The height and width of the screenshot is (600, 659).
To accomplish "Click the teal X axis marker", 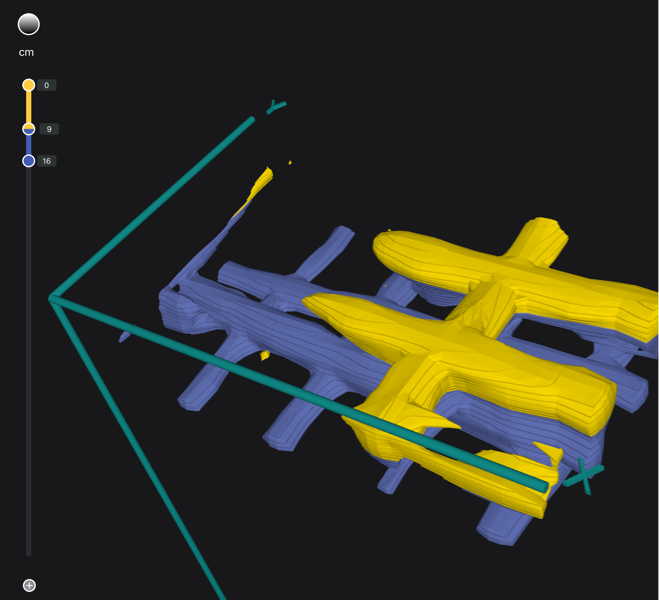I will tap(582, 475).
